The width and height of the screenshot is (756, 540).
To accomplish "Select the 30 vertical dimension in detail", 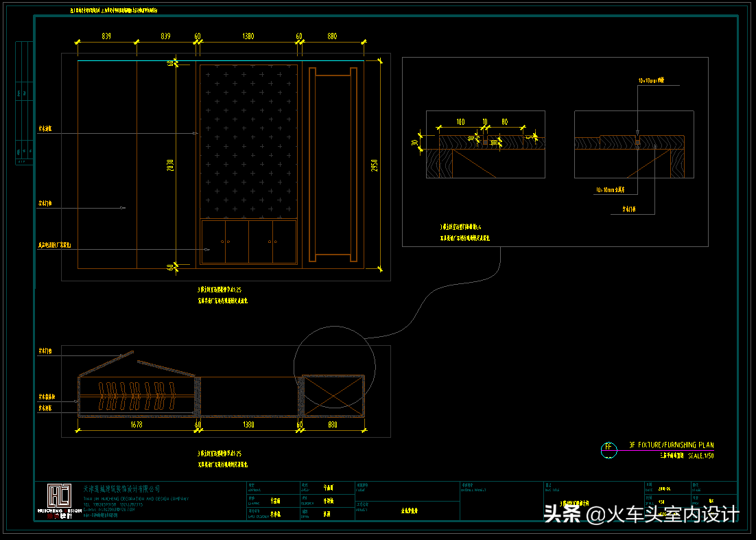I will (x=414, y=143).
